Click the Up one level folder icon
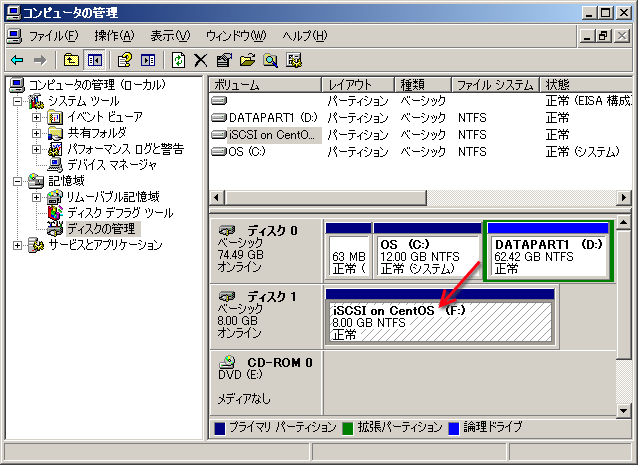Viewport: 638px width, 465px height. click(71, 61)
